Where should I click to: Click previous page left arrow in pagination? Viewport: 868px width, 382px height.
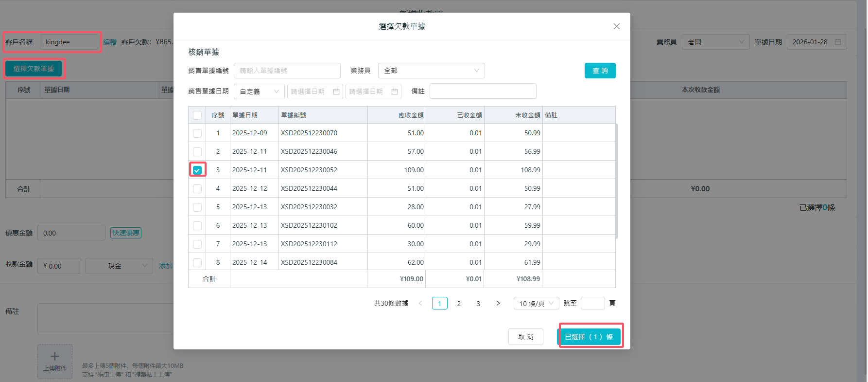[420, 303]
